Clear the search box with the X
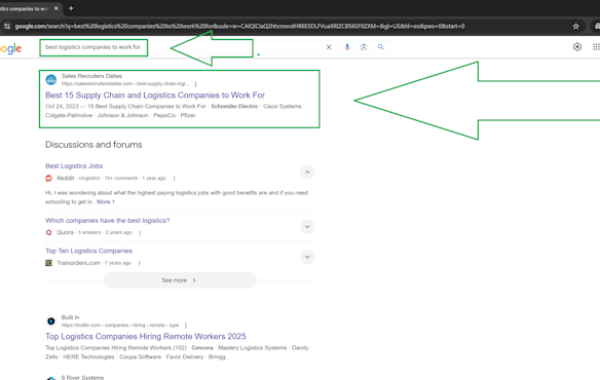Viewport: 600px width, 380px height. (x=329, y=47)
